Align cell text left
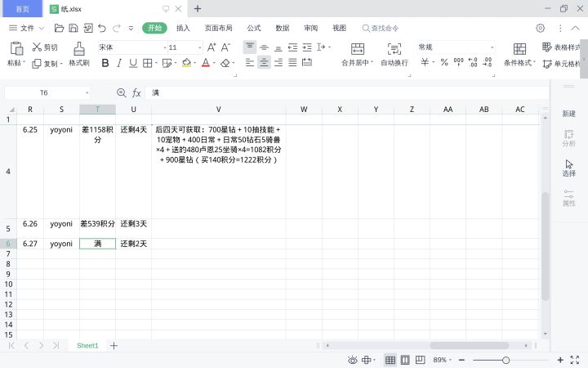 pyautogui.click(x=250, y=63)
